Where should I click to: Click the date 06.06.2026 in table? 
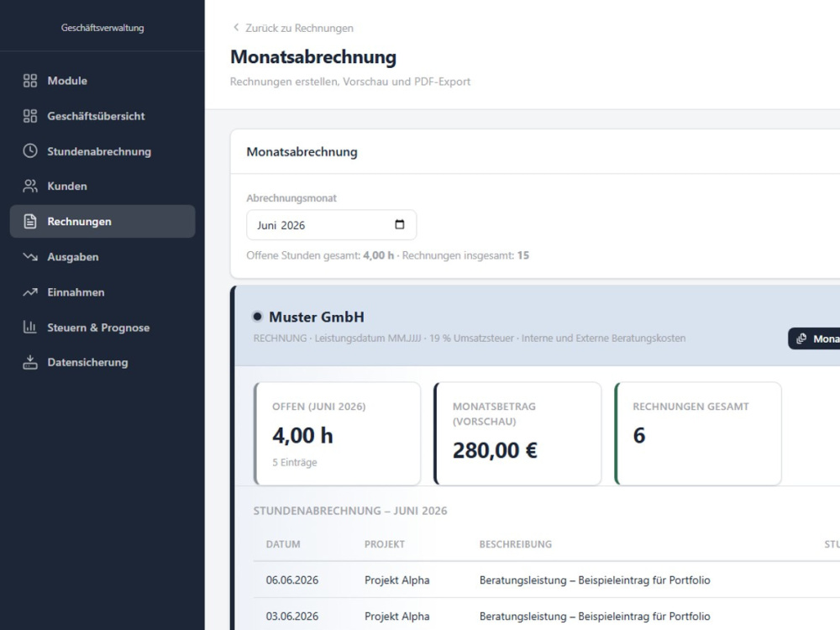click(x=292, y=580)
